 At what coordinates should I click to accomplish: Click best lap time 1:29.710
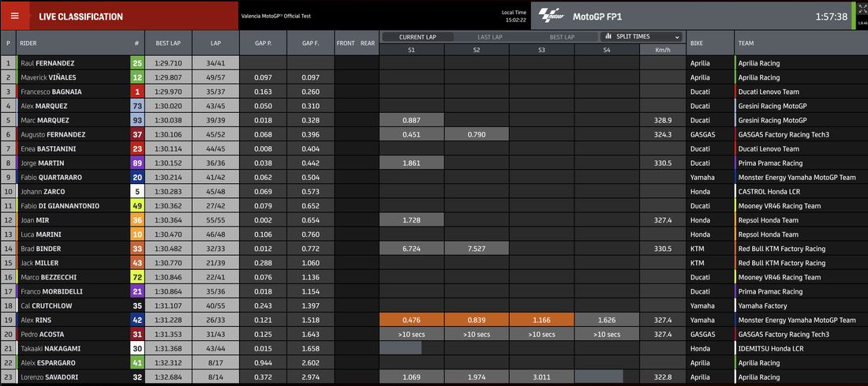click(168, 63)
